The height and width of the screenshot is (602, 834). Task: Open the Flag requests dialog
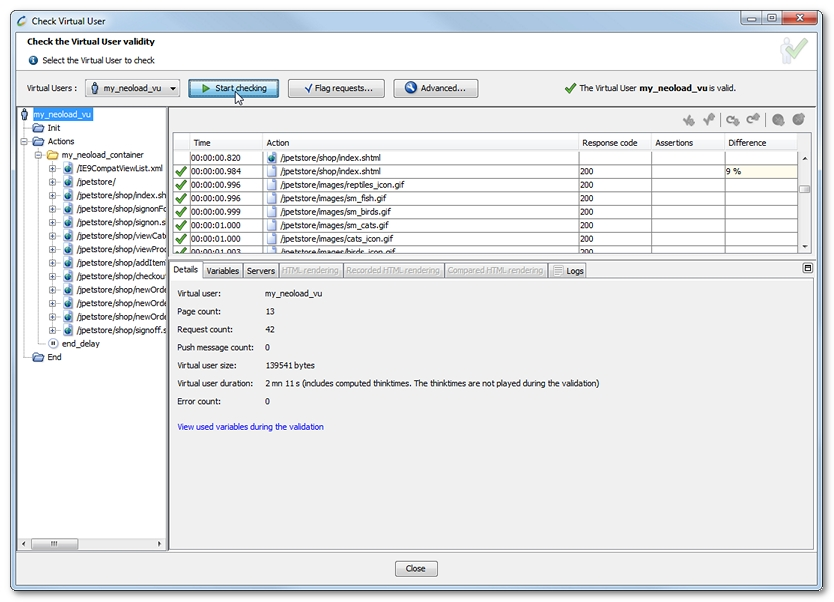click(337, 88)
